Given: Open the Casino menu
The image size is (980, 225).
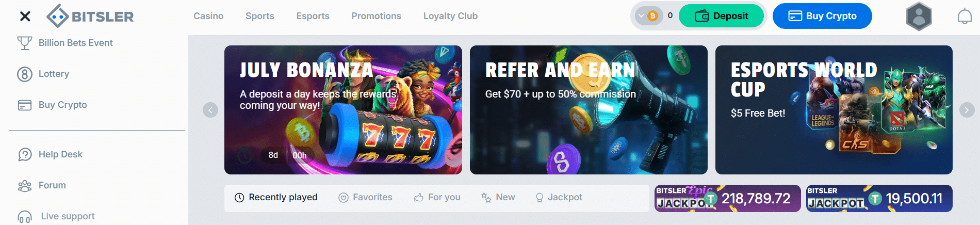Looking at the screenshot, I should pyautogui.click(x=208, y=16).
